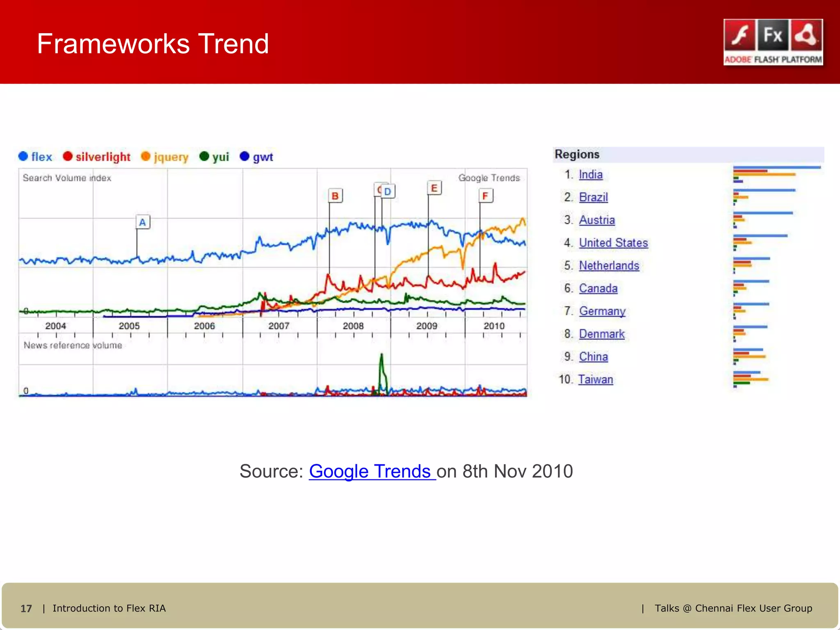Open the Brazil region link
The image size is (840, 630).
pos(593,197)
